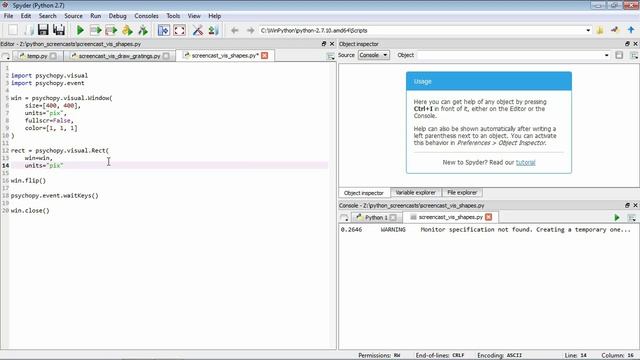Run the script with the green play icon
The width and height of the screenshot is (640, 360).
click(80, 30)
